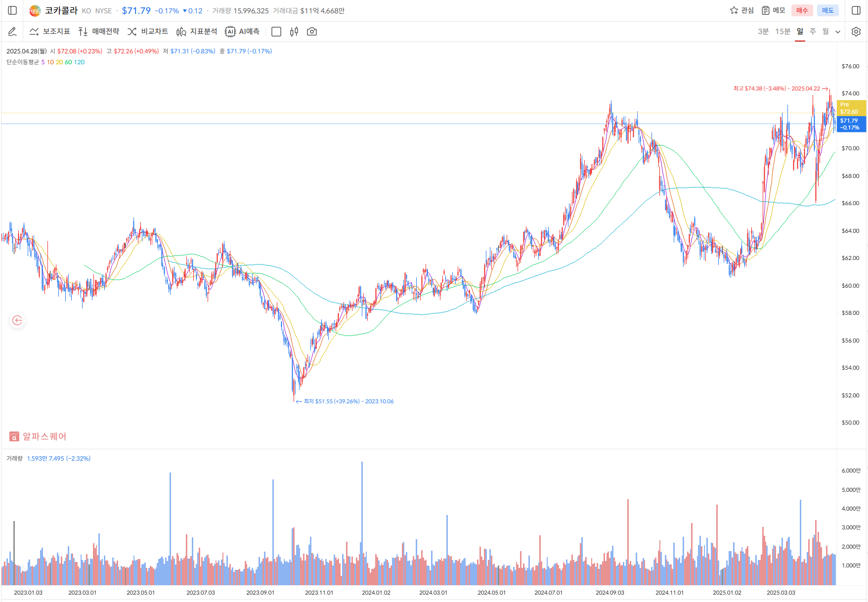Screen dimensions: 868x602
Task: Click high price $72.26 value
Action: [x=136, y=51]
